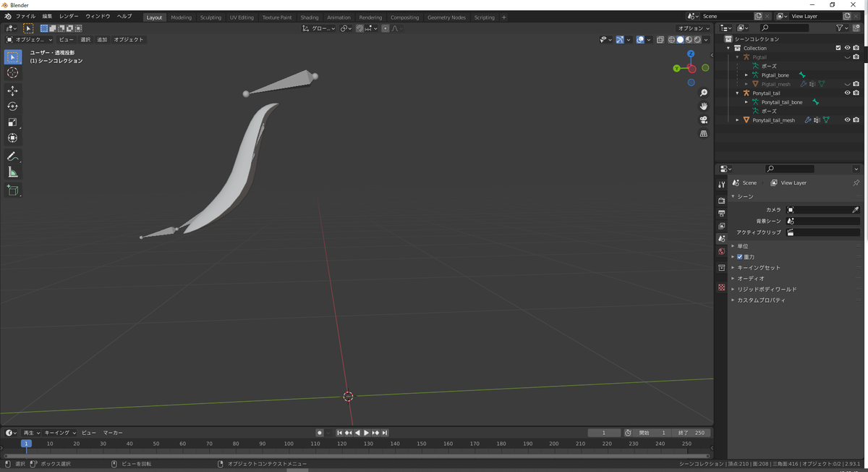The width and height of the screenshot is (868, 472).
Task: Toggle X-ray mode in viewport header
Action: 661,40
